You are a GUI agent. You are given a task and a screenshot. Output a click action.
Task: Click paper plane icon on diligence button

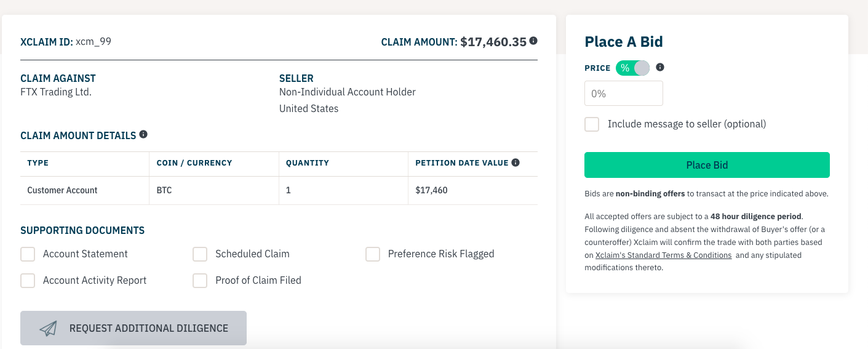(x=48, y=328)
